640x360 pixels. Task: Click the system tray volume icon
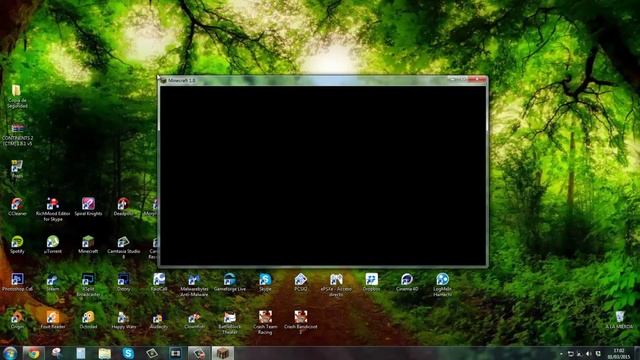588,353
